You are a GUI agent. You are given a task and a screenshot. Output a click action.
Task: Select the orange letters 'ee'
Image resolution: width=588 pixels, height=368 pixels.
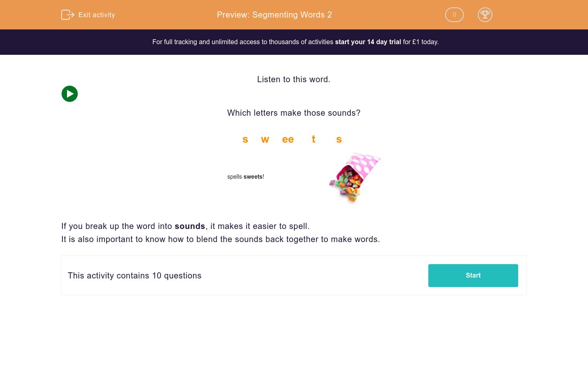point(288,139)
